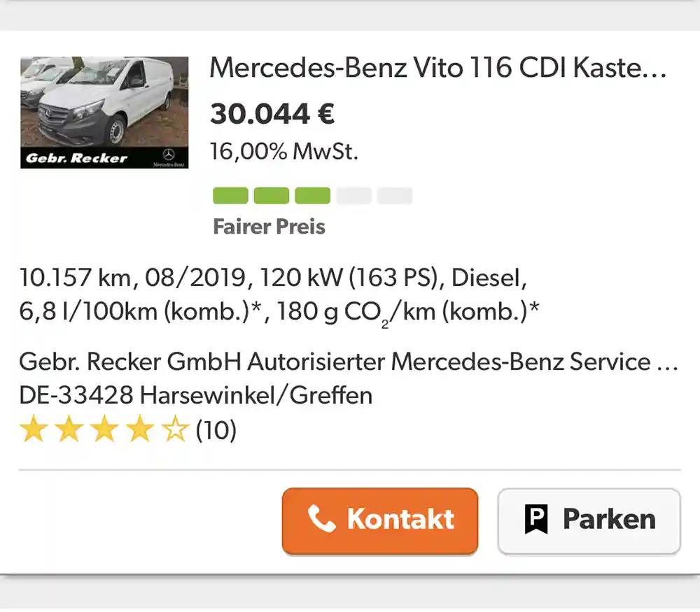700x612 pixels.
Task: Click the third yellow rating star
Action: [x=104, y=430]
